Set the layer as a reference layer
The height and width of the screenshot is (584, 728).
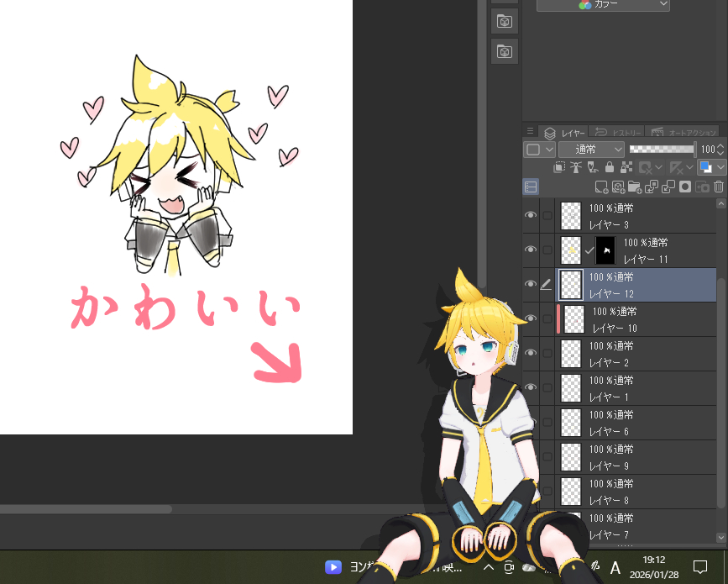575,167
